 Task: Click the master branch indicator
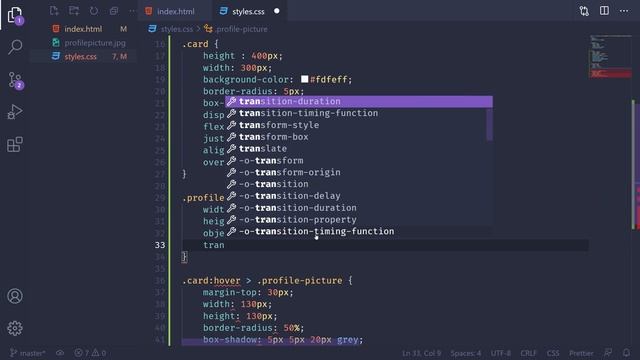click(x=27, y=353)
